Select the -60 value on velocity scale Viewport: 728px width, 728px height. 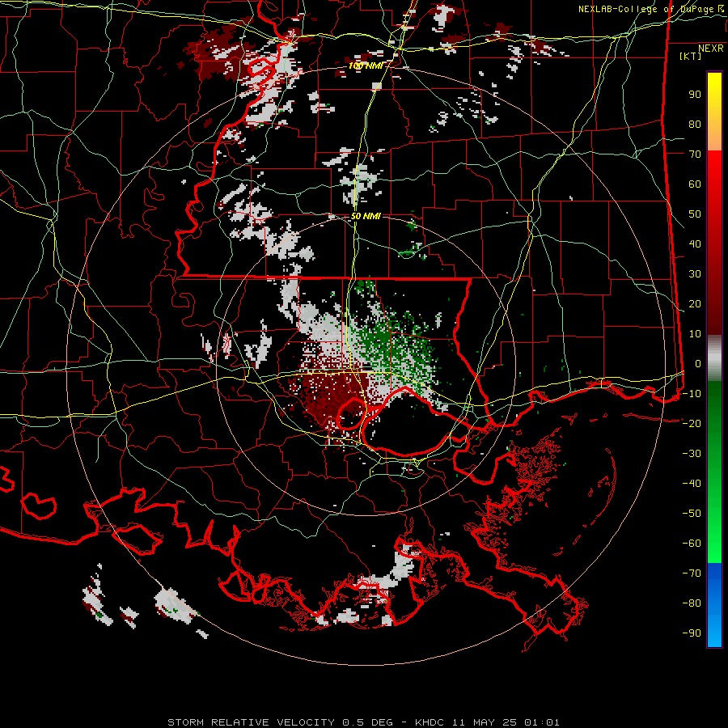click(x=692, y=544)
